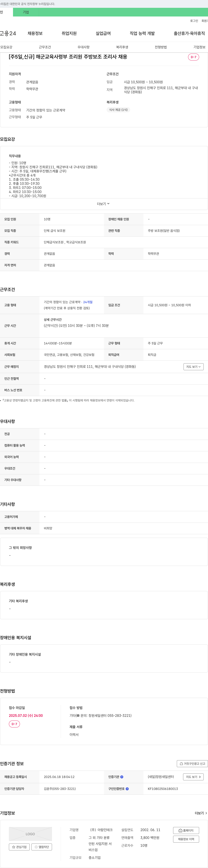Screen dimensions: 208x868
Task: Open 지도 보기 dropdown for 근무 예정지
Action: 193,367
